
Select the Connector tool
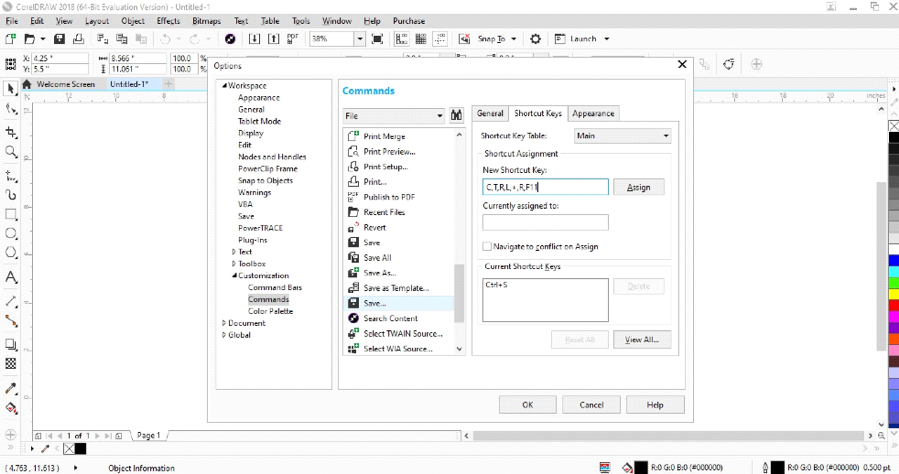pyautogui.click(x=10, y=320)
